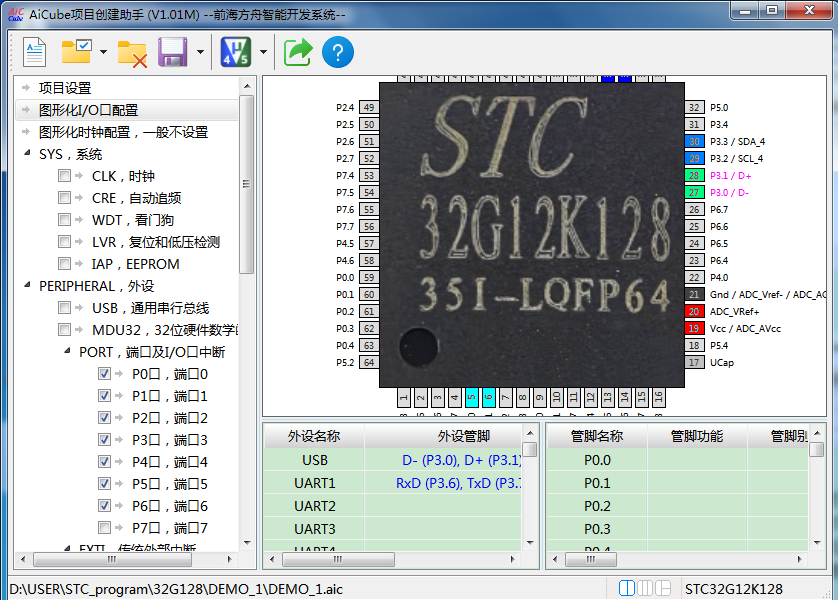Screen dimensions: 839x602
Task: Click pin 19 red box Vcc / ADC_AVcc
Action: tap(694, 329)
